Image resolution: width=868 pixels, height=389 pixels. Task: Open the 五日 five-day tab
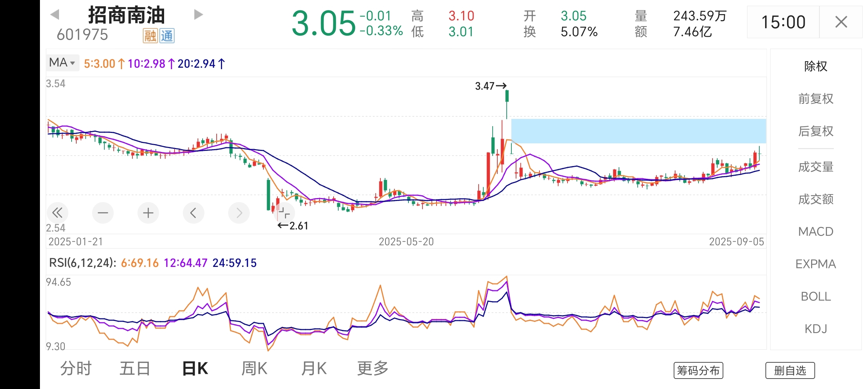(x=135, y=368)
